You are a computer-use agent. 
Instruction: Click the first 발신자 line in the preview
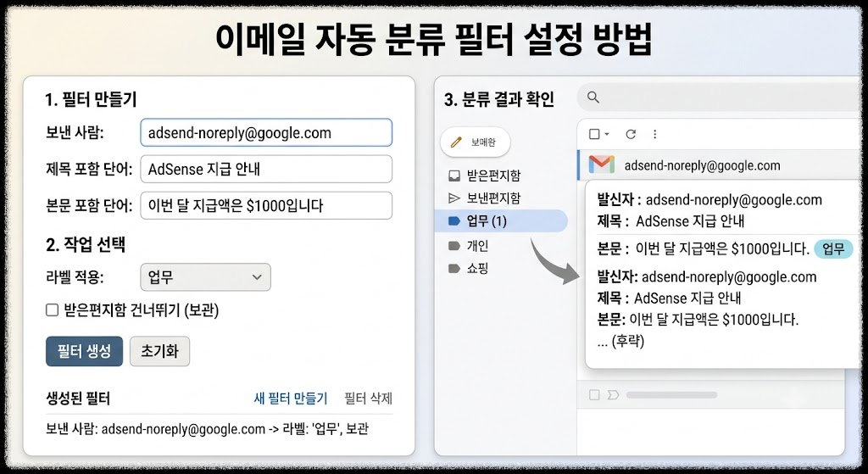pos(709,200)
